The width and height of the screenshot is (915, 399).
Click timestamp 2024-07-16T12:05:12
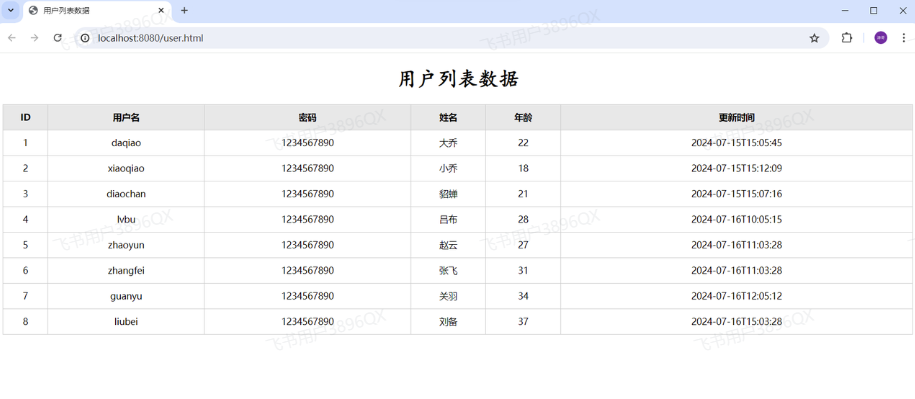pos(736,296)
